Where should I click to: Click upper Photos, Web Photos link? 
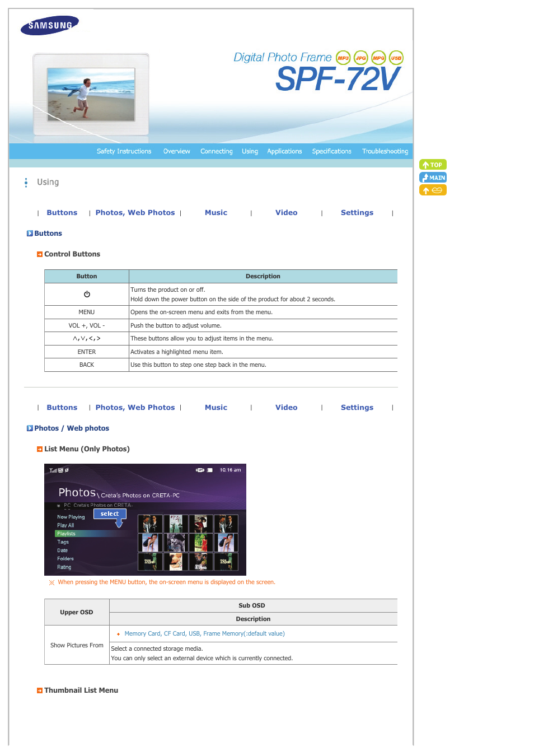click(x=135, y=213)
